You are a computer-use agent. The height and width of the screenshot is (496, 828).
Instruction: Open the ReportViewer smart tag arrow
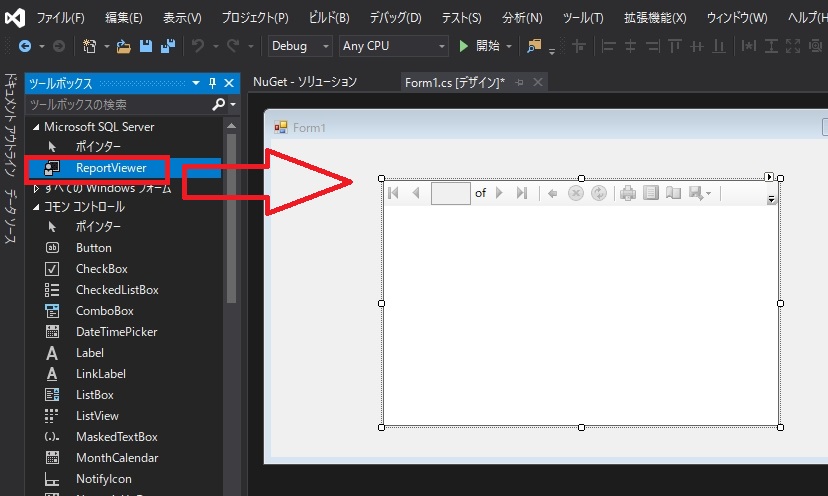[769, 176]
